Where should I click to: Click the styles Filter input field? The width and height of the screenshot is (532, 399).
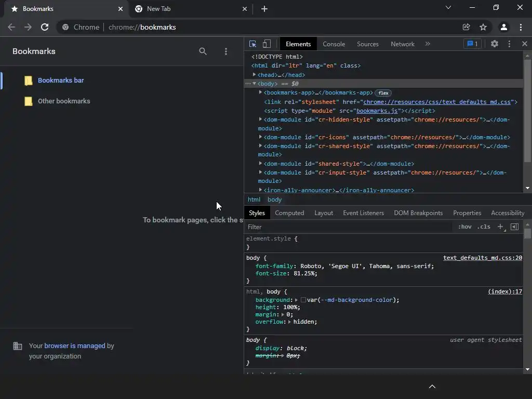click(348, 227)
